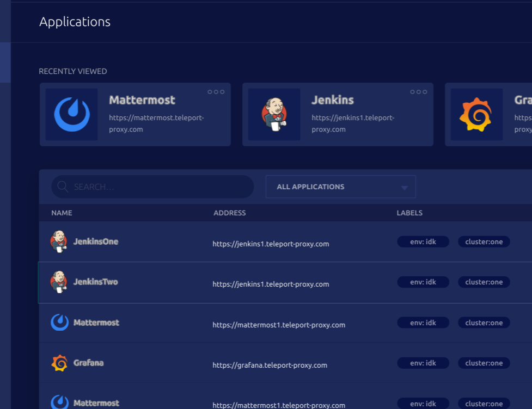The height and width of the screenshot is (409, 532).
Task: Click the magnifying glass search icon
Action: (62, 187)
